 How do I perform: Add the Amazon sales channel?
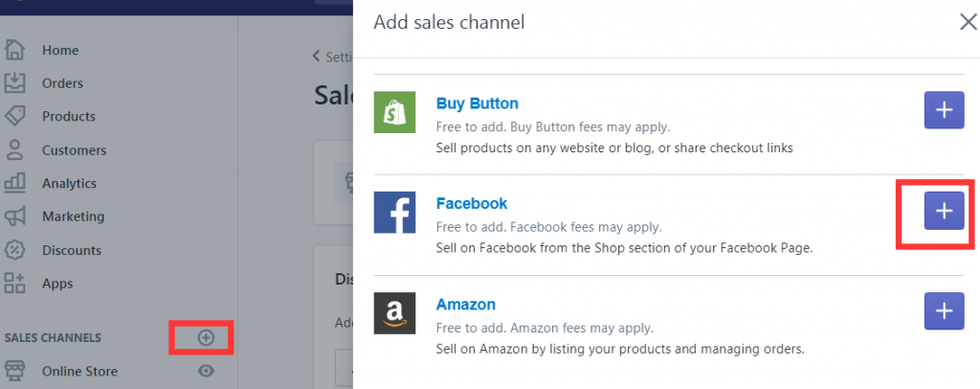click(944, 310)
